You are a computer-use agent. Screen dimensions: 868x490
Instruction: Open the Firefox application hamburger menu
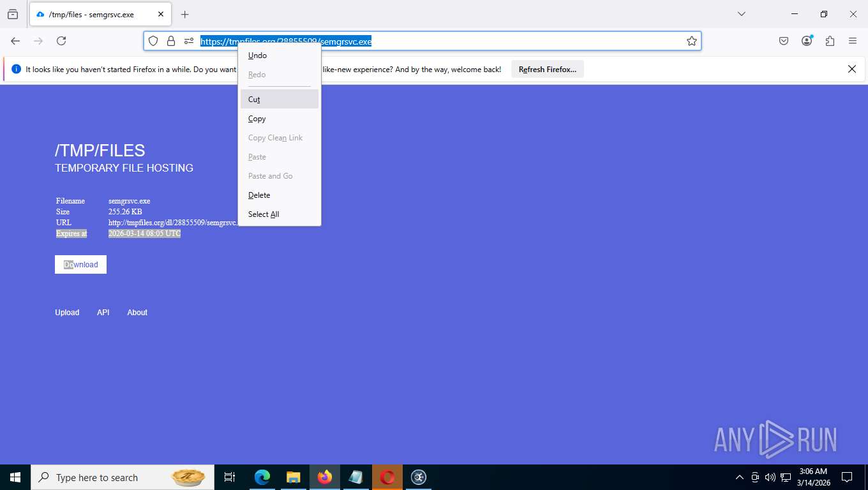click(x=853, y=41)
